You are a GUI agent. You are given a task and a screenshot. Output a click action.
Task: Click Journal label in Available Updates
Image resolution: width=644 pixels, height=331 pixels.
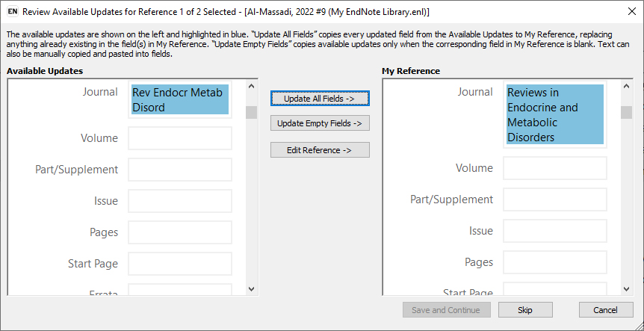coord(100,92)
